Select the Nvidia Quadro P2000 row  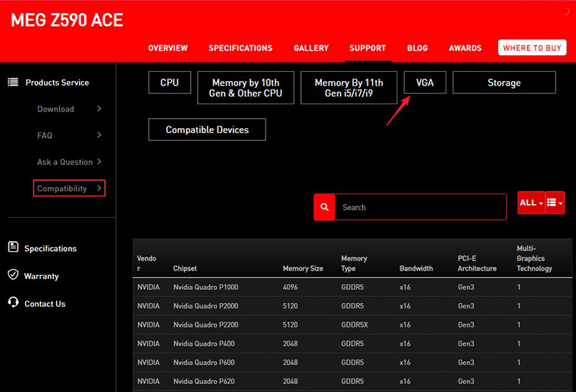tap(352, 306)
